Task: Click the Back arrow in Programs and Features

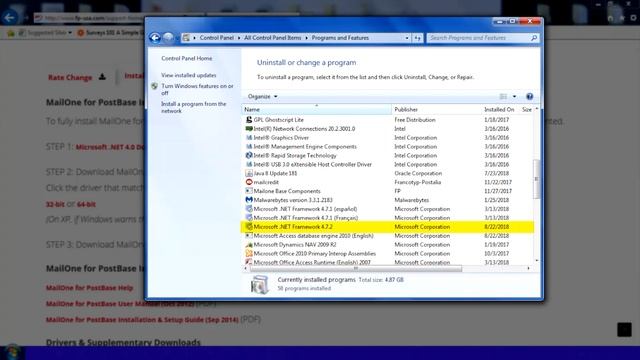Action: (x=155, y=38)
